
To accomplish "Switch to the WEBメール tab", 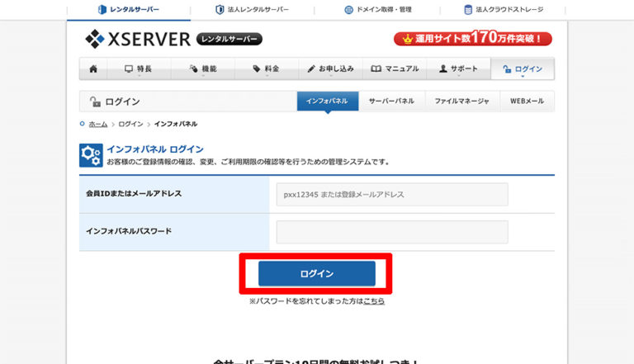I will point(527,101).
